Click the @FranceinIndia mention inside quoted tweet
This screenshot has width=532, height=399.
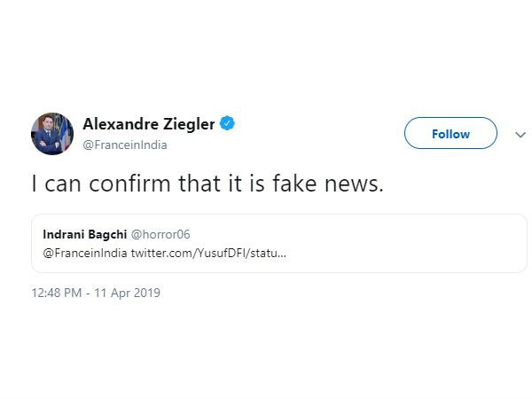click(x=85, y=254)
